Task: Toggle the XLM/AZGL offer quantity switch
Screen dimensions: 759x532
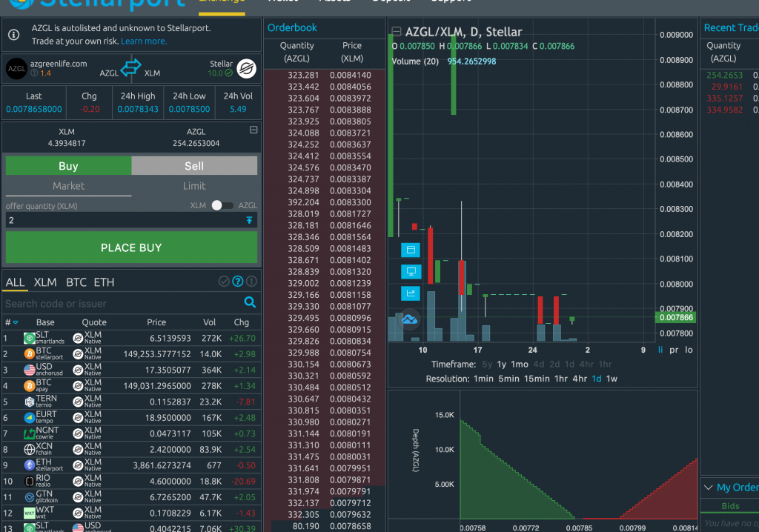Action: pos(222,205)
